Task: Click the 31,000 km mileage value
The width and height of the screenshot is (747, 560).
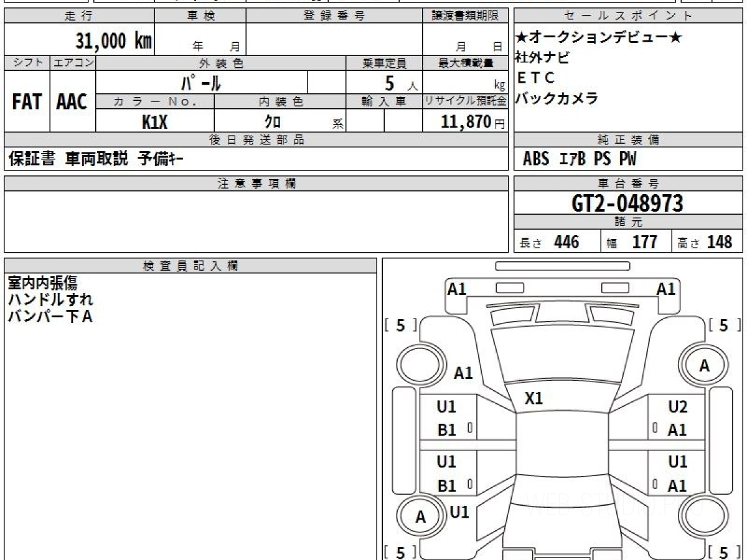Action: pyautogui.click(x=114, y=40)
